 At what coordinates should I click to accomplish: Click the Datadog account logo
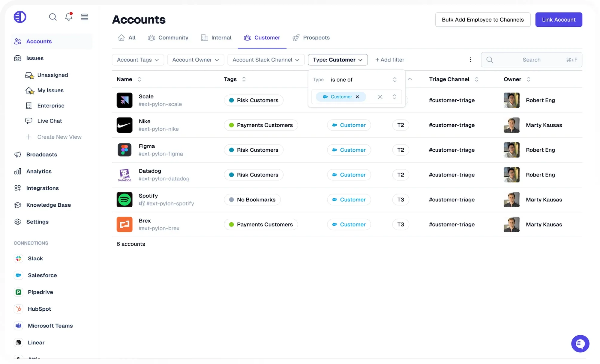124,175
